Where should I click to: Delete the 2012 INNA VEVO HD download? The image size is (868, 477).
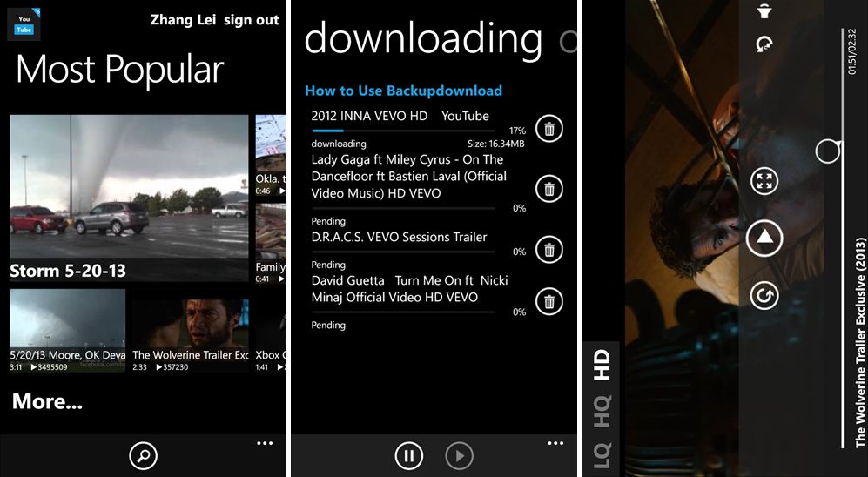549,129
